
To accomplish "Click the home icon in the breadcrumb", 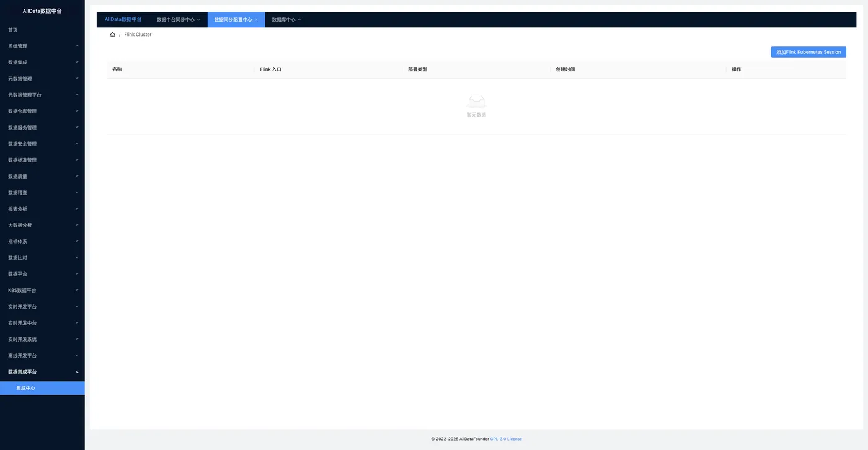I will (x=112, y=35).
